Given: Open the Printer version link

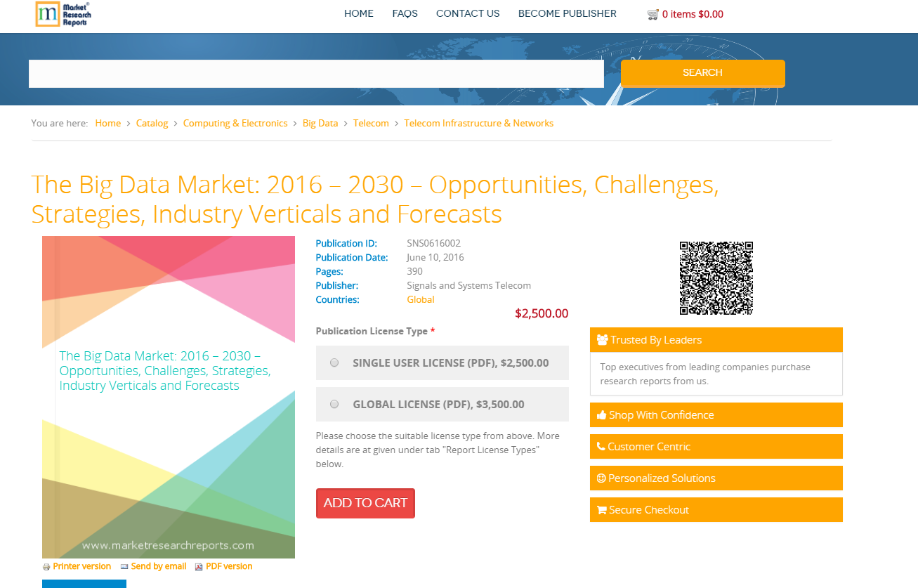Looking at the screenshot, I should (x=81, y=566).
